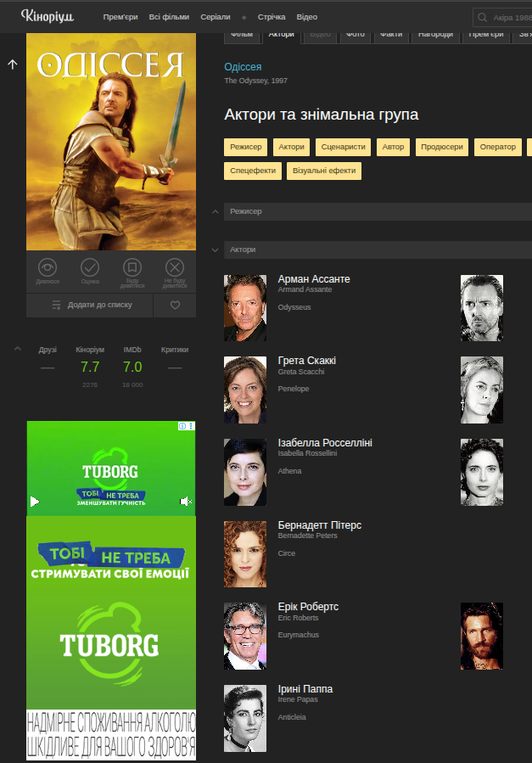This screenshot has height=763, width=532.
Task: Click the IMDb rating 7.0
Action: point(132,367)
